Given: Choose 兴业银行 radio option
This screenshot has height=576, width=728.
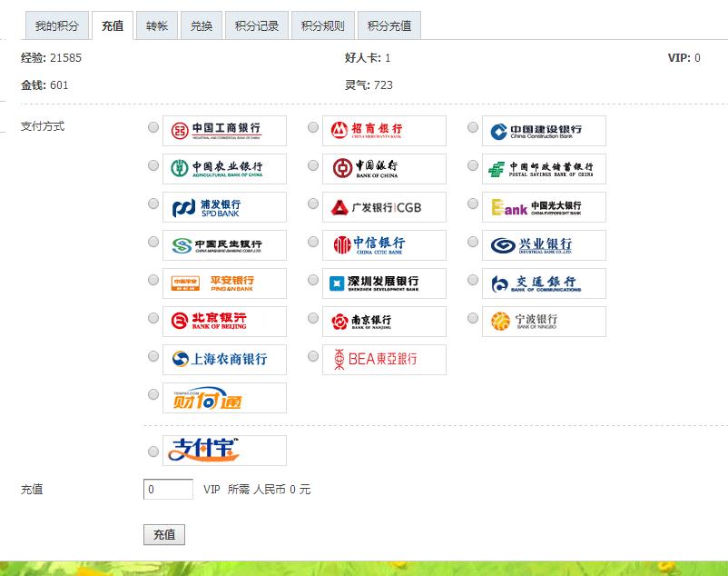Looking at the screenshot, I should click(x=473, y=242).
